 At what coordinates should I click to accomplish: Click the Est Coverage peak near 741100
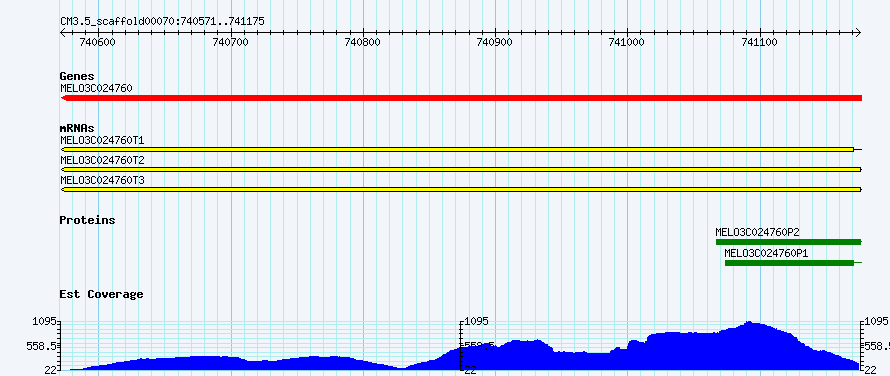coord(750,323)
